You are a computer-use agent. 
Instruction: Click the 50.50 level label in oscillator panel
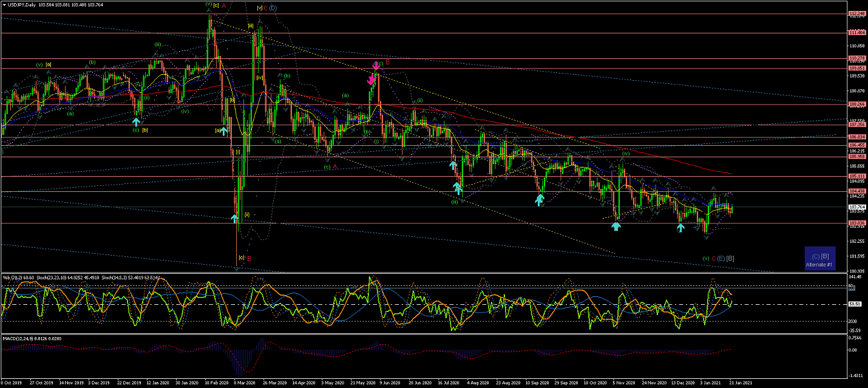click(x=855, y=304)
